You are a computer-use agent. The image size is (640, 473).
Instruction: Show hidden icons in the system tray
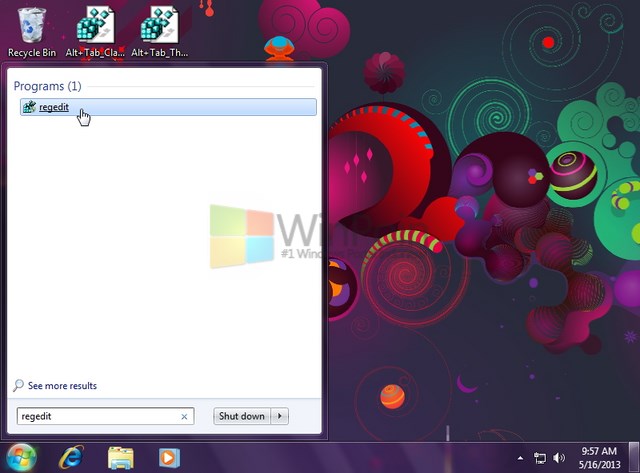[x=520, y=458]
